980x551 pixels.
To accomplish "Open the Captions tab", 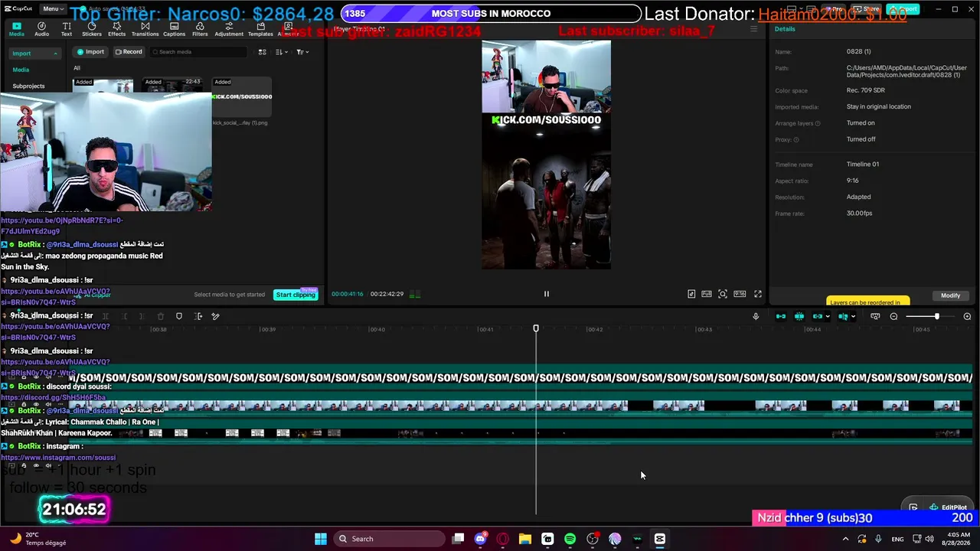I will [174, 29].
